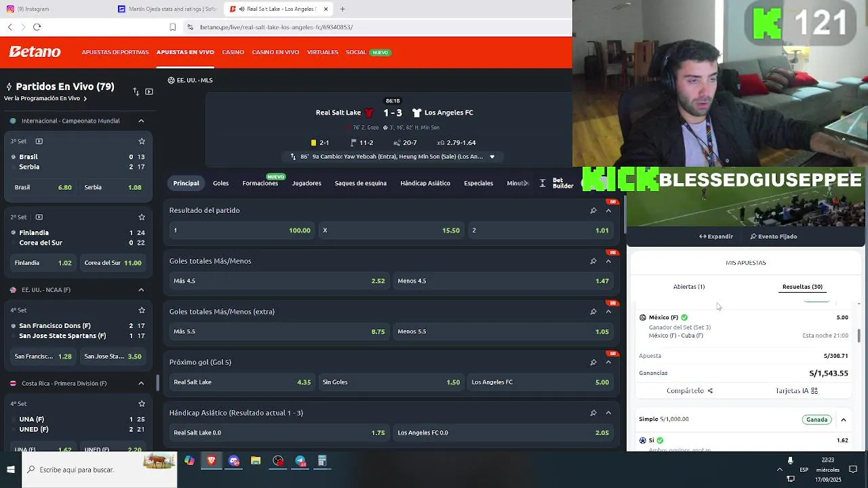Bet on Serbia at odds 1.08
This screenshot has width=868, height=488.
click(113, 187)
